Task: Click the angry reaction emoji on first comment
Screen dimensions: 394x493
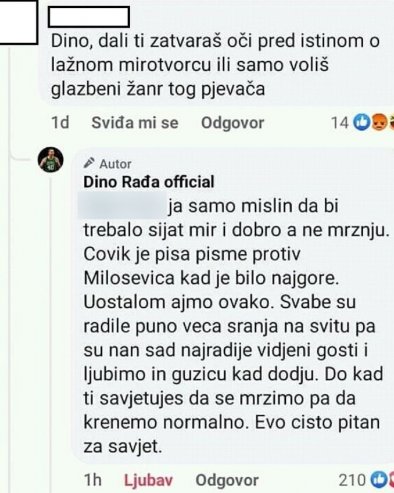Action: click(x=379, y=123)
